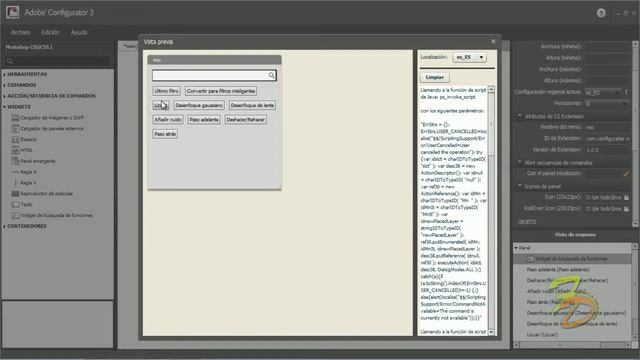Select the HTML widget icon
Viewport: 640px width, 360px height.
15,150
